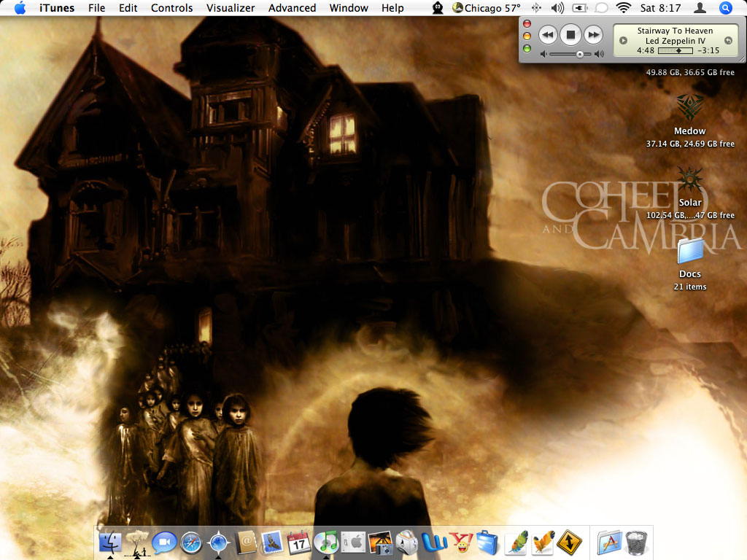
Task: Open the iChat speech bubble status menu
Action: pyautogui.click(x=602, y=7)
